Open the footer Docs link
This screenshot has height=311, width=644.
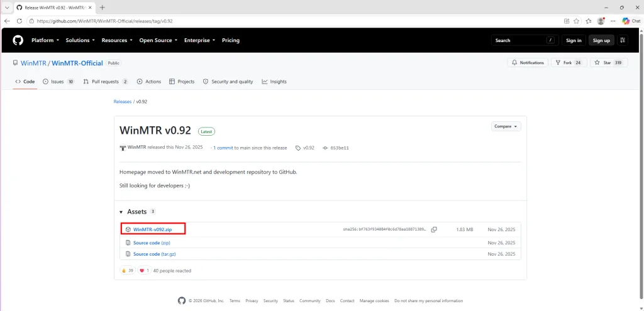coord(331,301)
